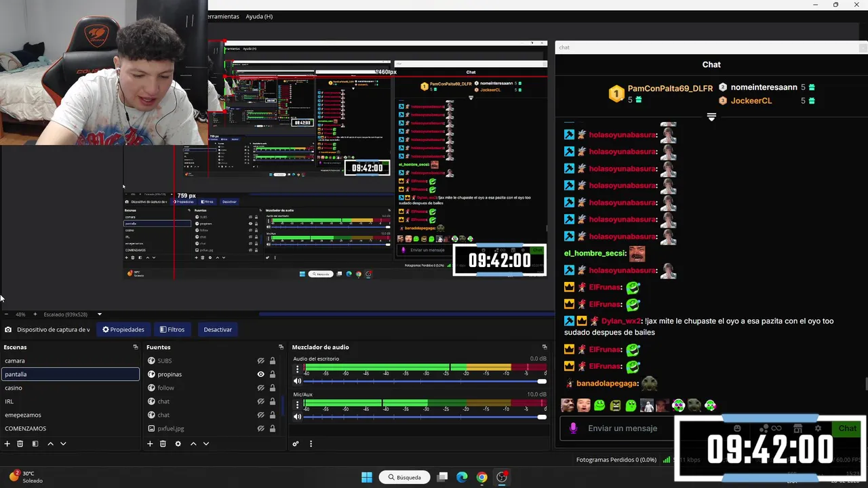Open Mic/Aux three-dot menu

click(x=297, y=405)
